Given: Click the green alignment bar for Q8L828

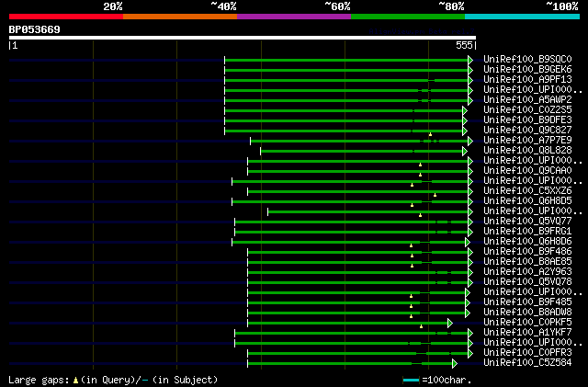Looking at the screenshot, I should [x=361, y=152].
